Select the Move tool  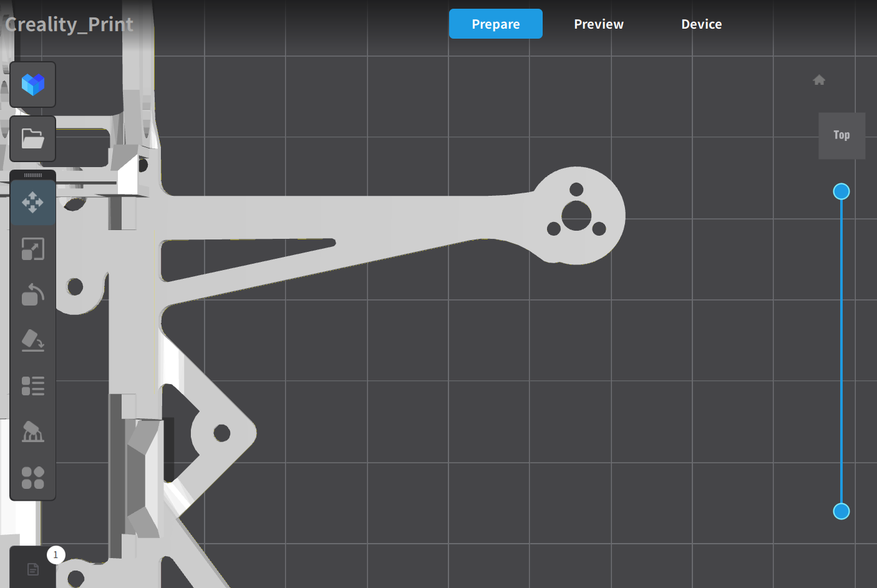pyautogui.click(x=33, y=203)
